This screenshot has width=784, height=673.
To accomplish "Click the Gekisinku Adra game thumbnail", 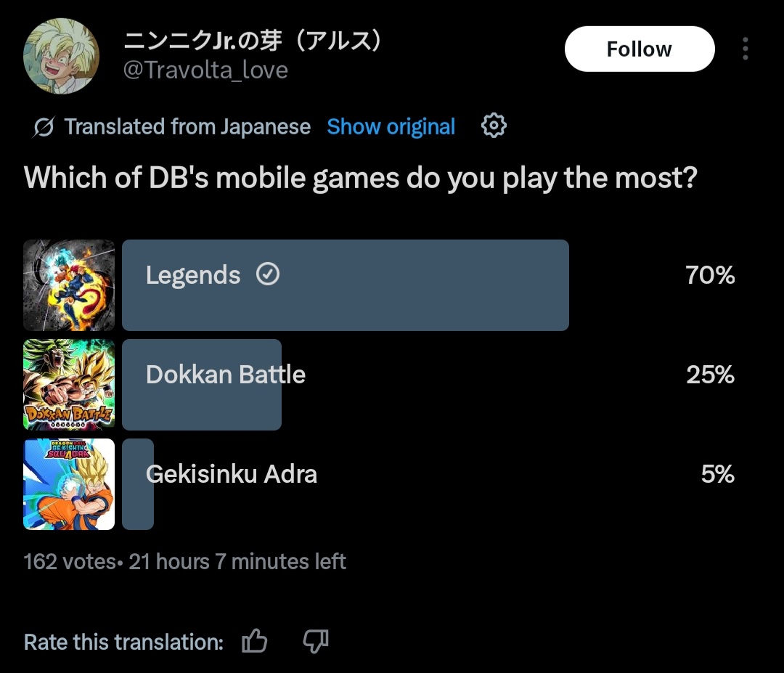I will (x=69, y=484).
